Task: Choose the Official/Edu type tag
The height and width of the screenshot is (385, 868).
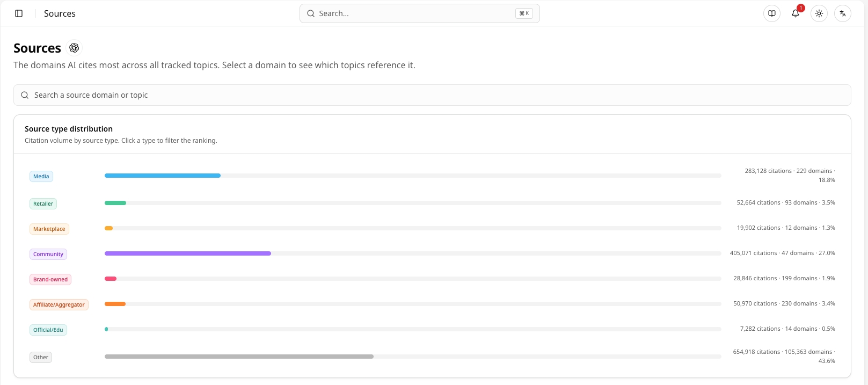Action: 48,330
